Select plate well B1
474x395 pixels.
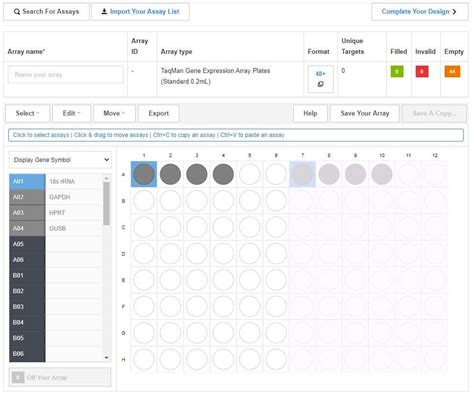point(144,201)
